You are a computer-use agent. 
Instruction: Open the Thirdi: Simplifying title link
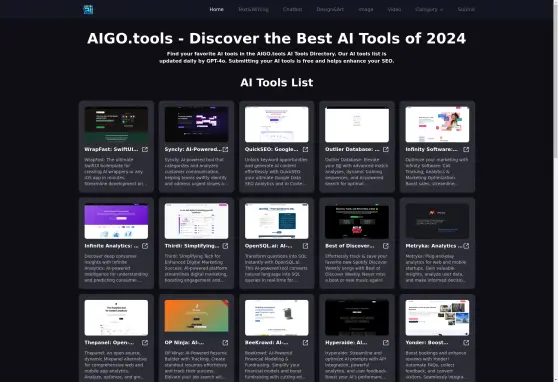192,246
